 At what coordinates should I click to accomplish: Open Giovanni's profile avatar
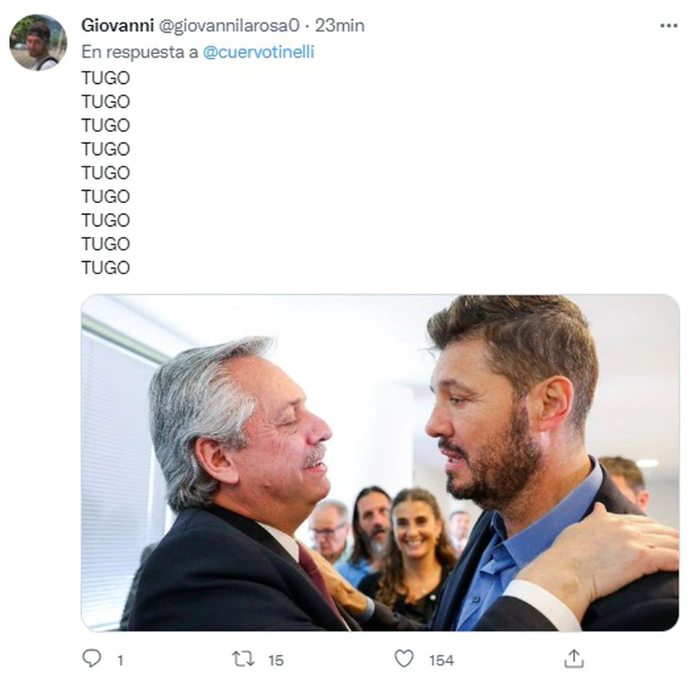[38, 43]
